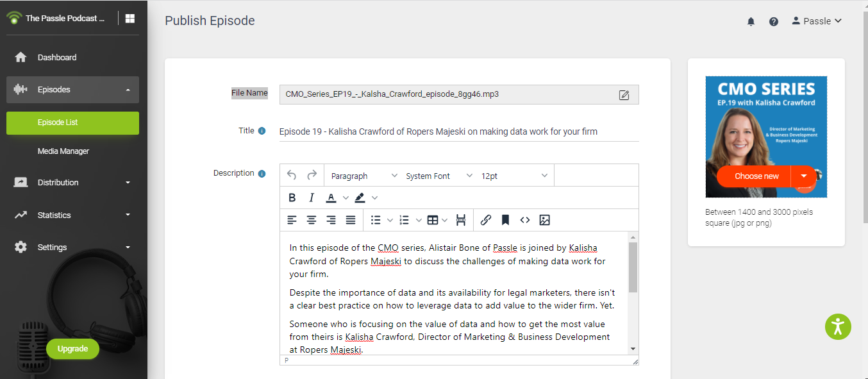Open the help question mark icon
This screenshot has width=868, height=379.
click(774, 21)
